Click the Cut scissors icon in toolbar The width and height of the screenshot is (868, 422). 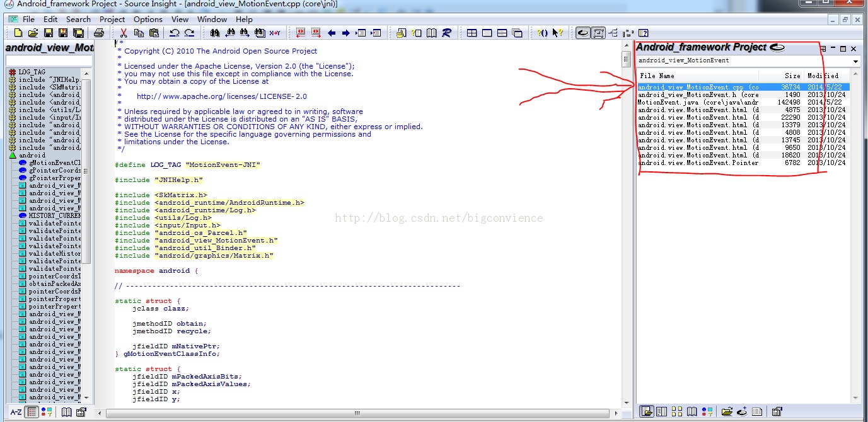pos(124,33)
